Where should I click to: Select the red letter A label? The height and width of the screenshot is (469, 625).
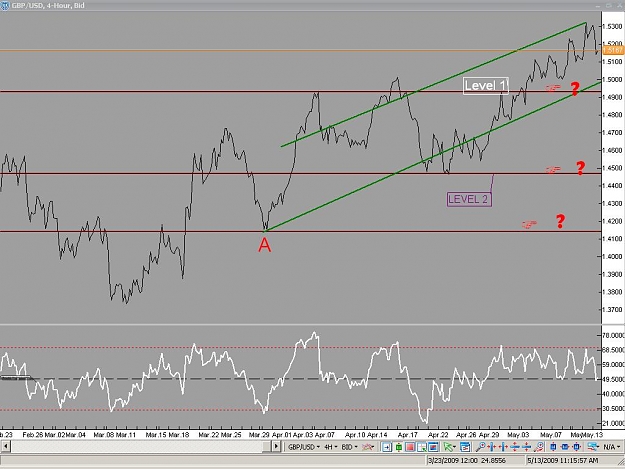(265, 245)
